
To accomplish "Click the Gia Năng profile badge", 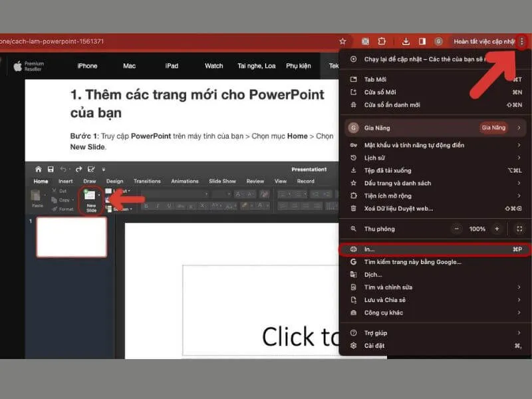I will coord(493,128).
